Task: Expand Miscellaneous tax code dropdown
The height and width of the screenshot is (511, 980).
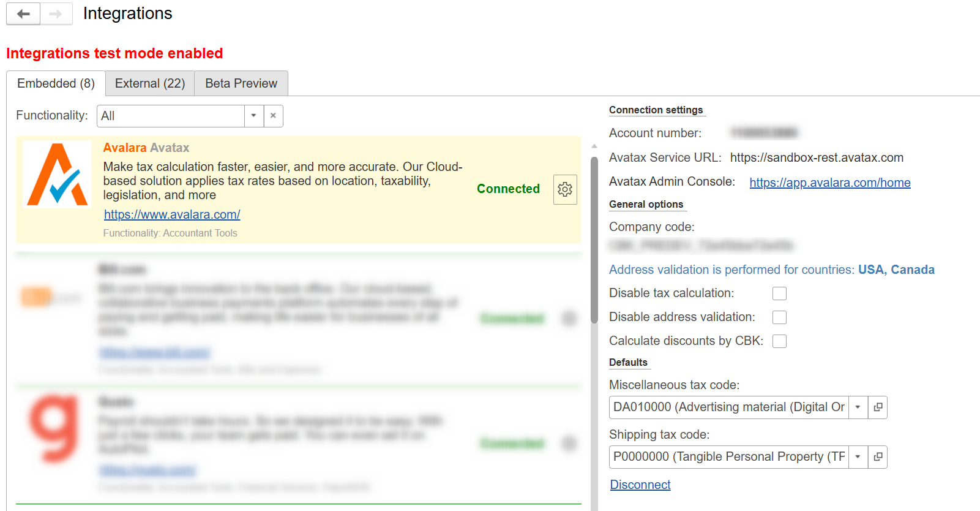Action: coord(858,407)
